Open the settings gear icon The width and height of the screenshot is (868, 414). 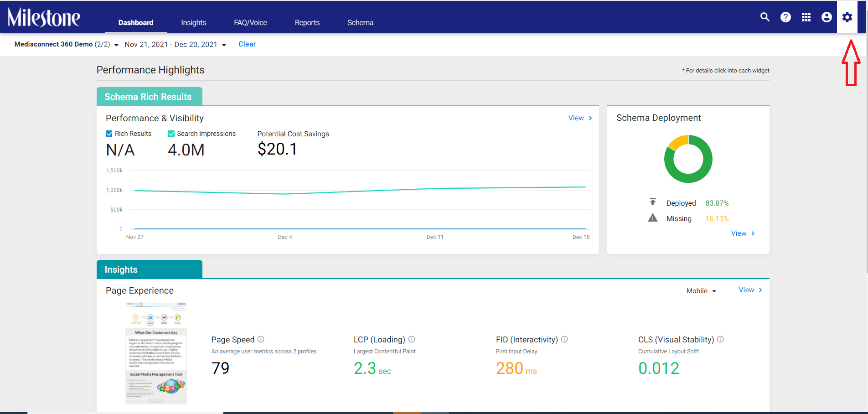[847, 17]
